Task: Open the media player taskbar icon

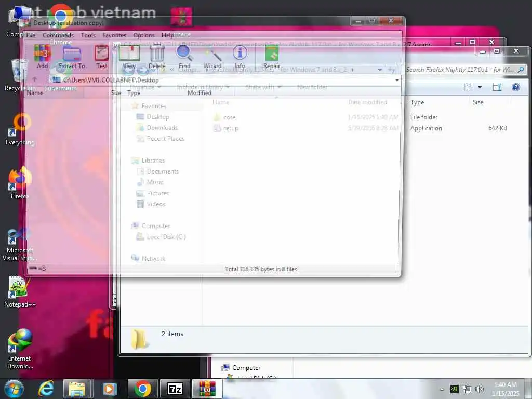Action: (x=110, y=389)
